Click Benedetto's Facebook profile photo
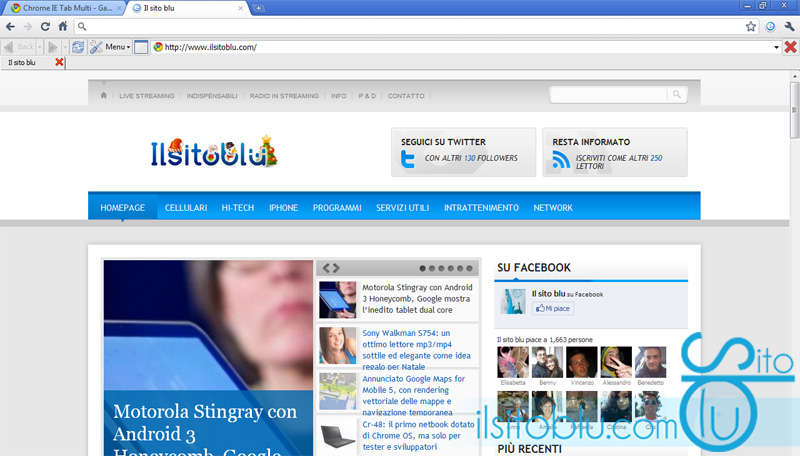Image resolution: width=800 pixels, height=456 pixels. (651, 362)
